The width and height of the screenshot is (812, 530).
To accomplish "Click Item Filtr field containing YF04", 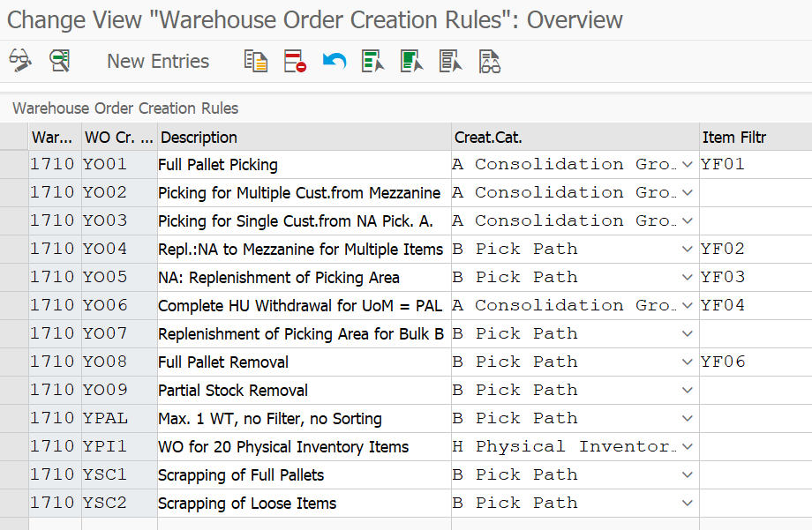I will pyautogui.click(x=756, y=305).
